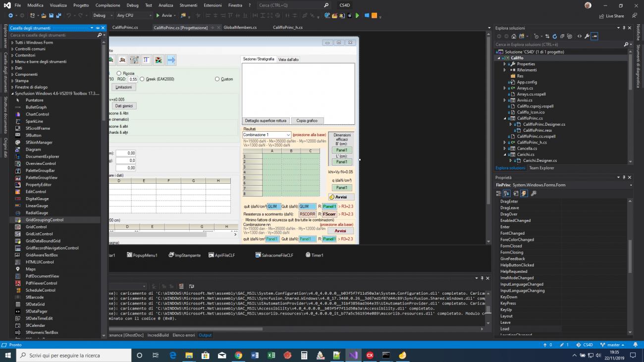Open the Modifica menu
This screenshot has width=644, height=362.
click(35, 5)
